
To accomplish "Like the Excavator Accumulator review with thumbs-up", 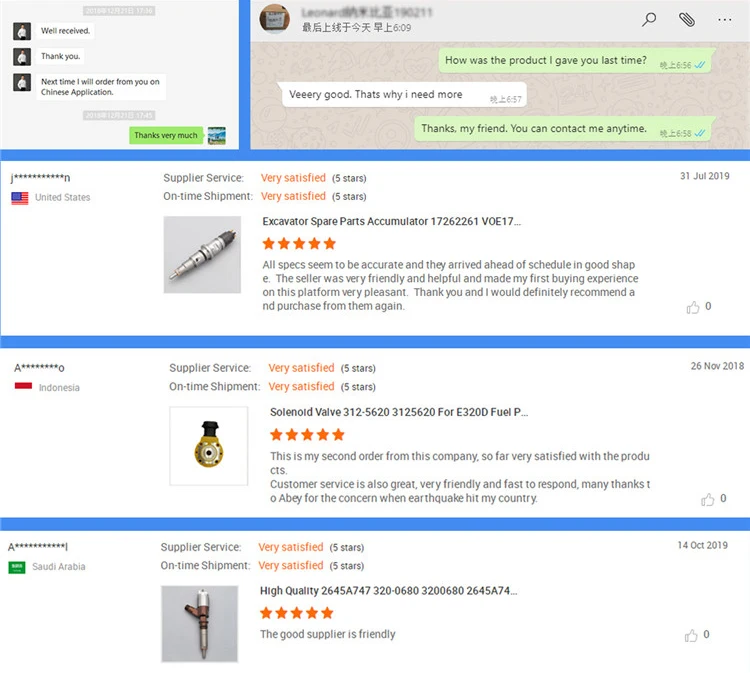I will click(x=693, y=307).
